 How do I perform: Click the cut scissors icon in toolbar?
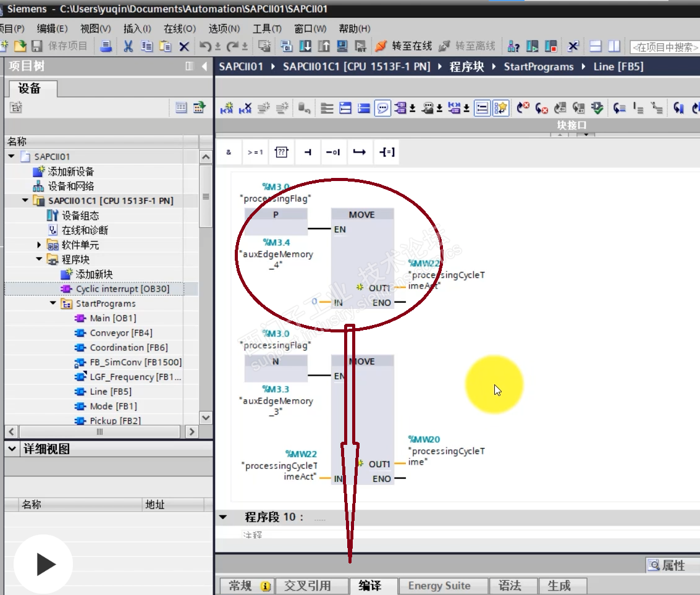point(128,46)
